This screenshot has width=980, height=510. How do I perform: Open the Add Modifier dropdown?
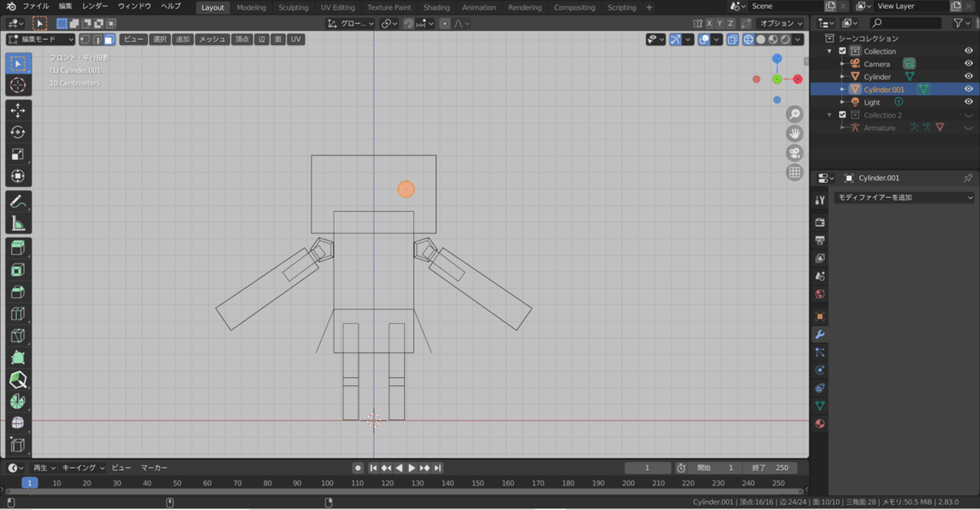(904, 197)
